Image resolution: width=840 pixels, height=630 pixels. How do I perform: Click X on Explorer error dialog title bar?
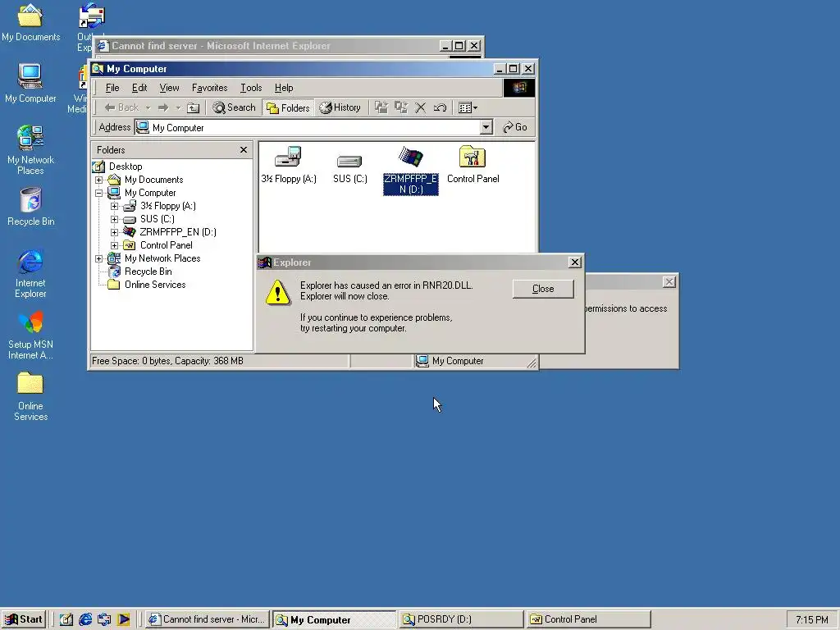(x=575, y=262)
